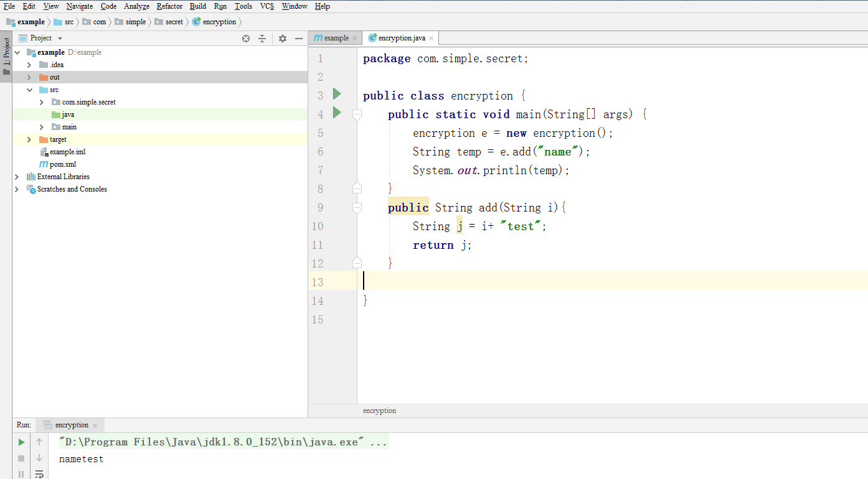Click the java.exe command line in console
The image size is (868, 479).
tap(224, 442)
